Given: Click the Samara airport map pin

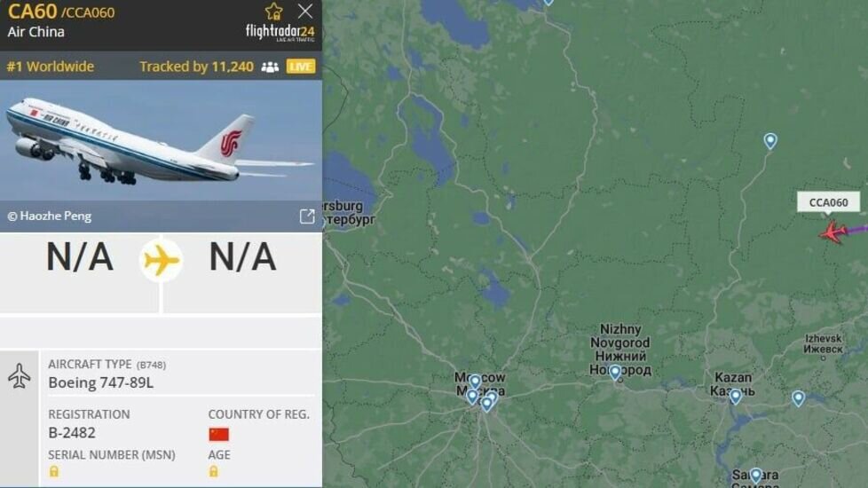Looking at the screenshot, I should (x=755, y=476).
